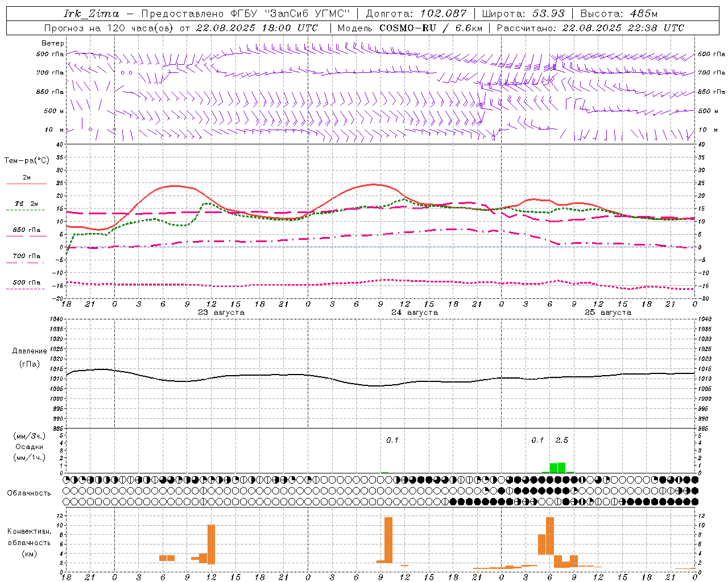Select the longitude value 102.087

[444, 14]
